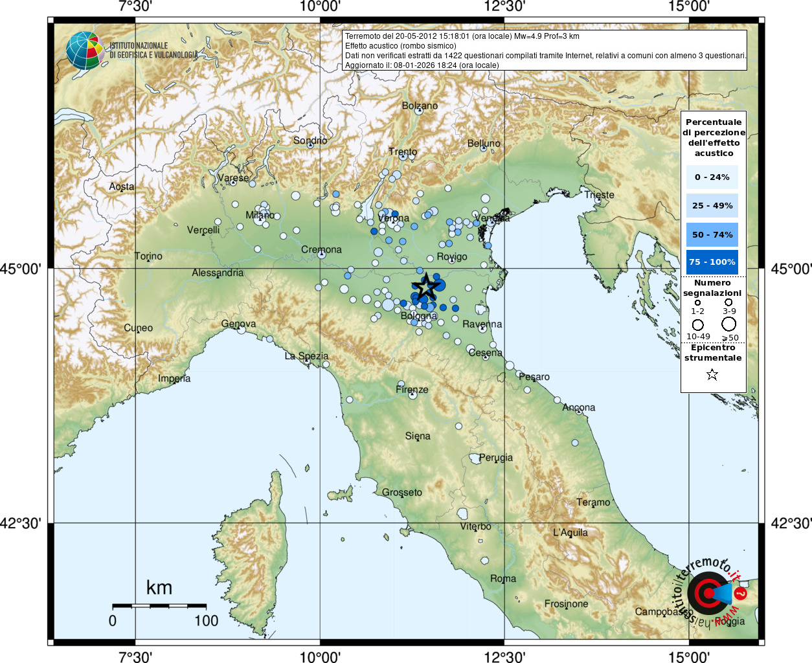
Task: Click the La Spezia city label
Action: (306, 355)
